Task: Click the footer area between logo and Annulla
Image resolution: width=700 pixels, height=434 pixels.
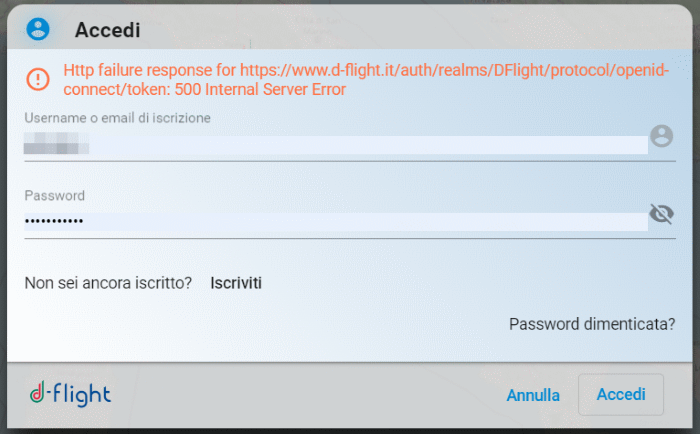Action: tap(300, 395)
